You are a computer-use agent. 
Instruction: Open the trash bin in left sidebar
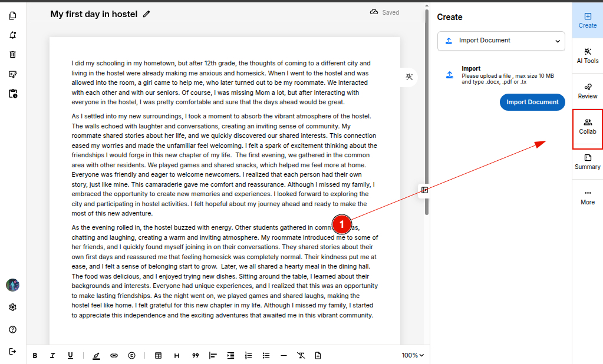pos(13,54)
